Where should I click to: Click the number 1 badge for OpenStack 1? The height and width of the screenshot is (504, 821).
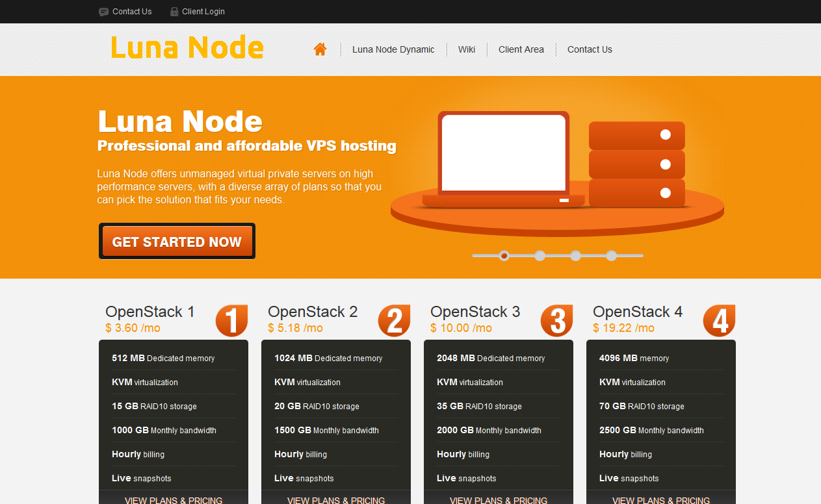pos(232,321)
